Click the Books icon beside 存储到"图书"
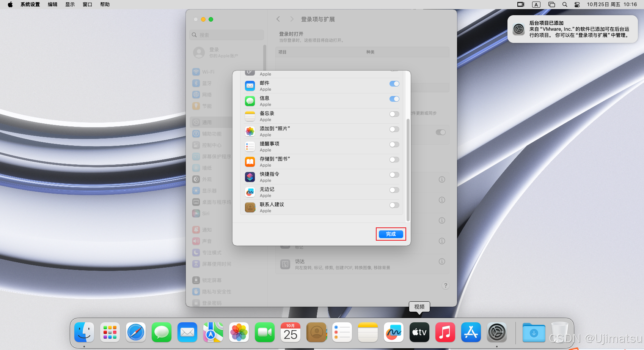The width and height of the screenshot is (644, 350). pyautogui.click(x=250, y=162)
